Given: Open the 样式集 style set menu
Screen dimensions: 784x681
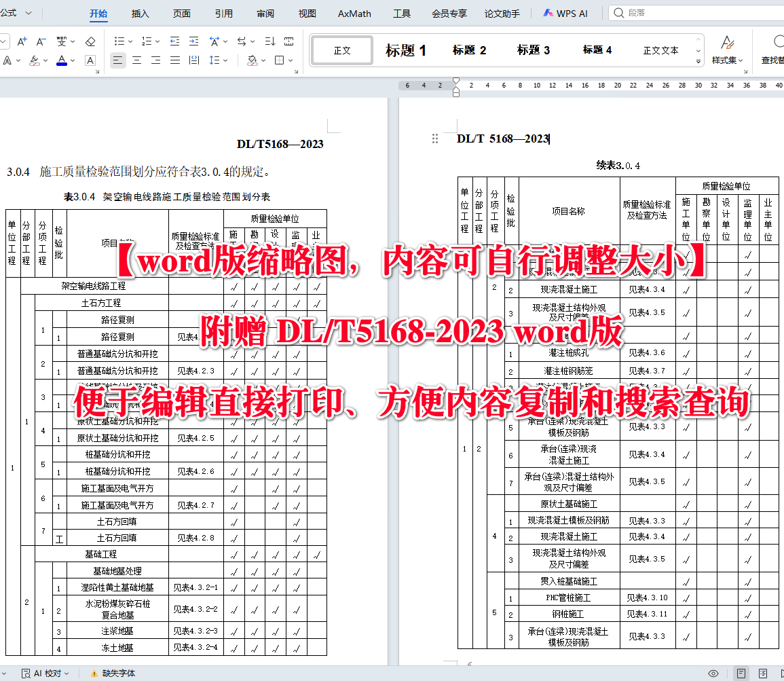Looking at the screenshot, I should pos(728,50).
